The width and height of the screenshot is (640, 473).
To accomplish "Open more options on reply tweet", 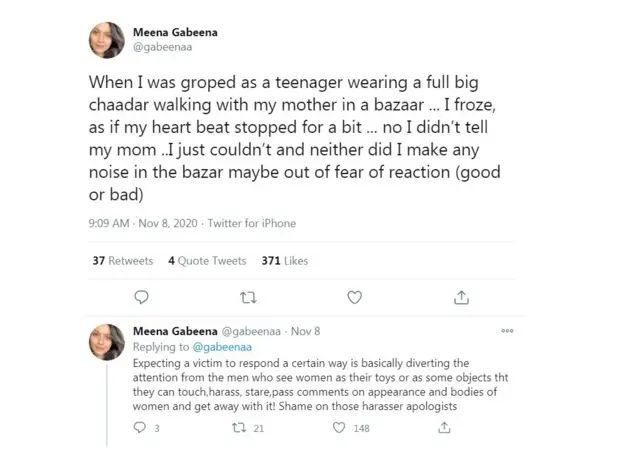I will 507,330.
